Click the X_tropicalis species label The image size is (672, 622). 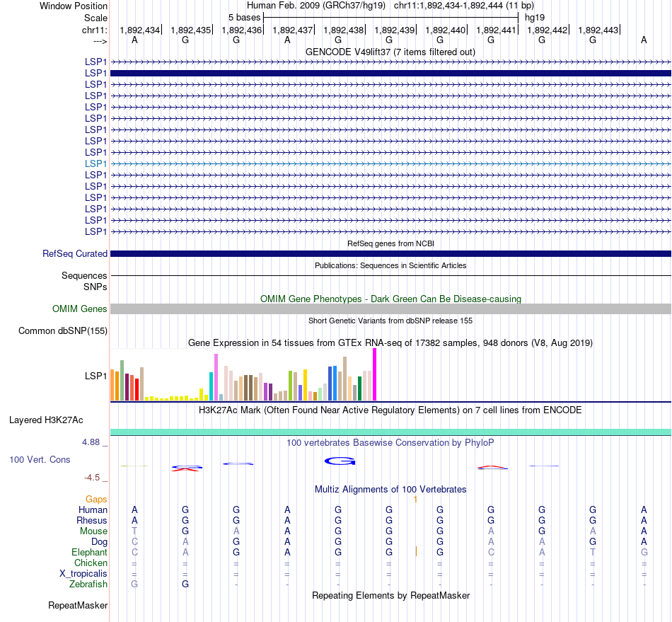(83, 574)
